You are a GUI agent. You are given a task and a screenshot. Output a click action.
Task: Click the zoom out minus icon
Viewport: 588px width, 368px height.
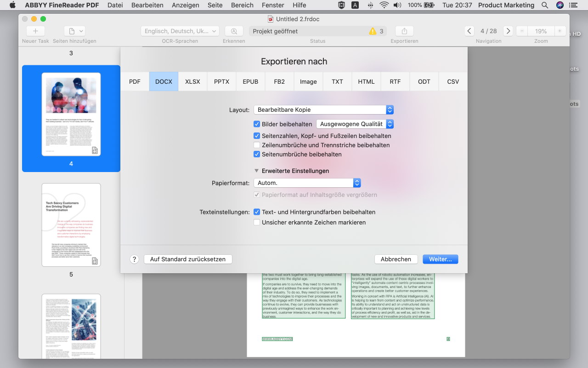coord(522,31)
